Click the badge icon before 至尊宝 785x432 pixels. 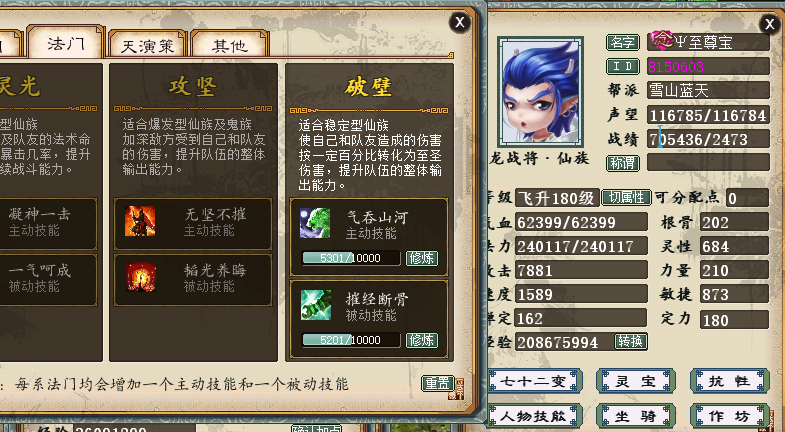click(x=661, y=40)
